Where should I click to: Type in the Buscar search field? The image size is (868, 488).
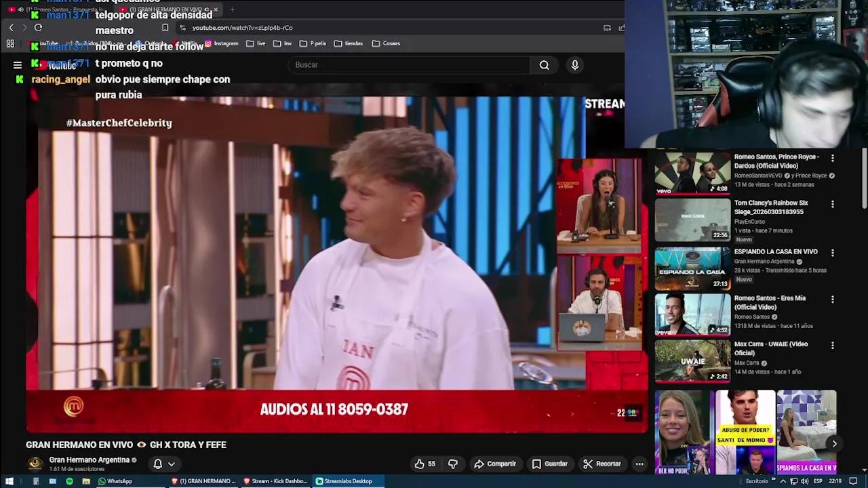pyautogui.click(x=410, y=65)
